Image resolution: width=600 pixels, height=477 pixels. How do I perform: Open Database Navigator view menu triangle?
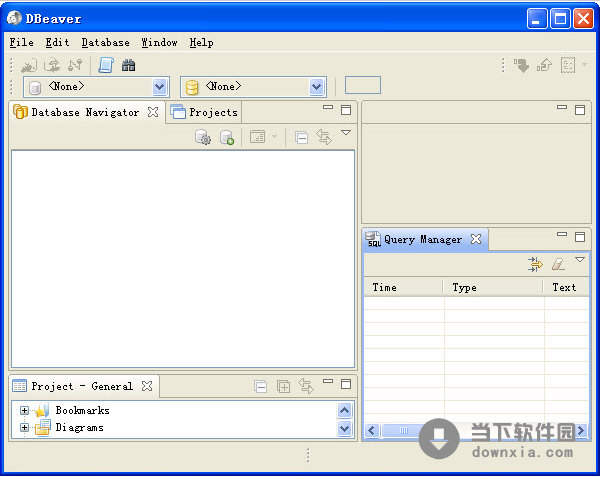[346, 133]
